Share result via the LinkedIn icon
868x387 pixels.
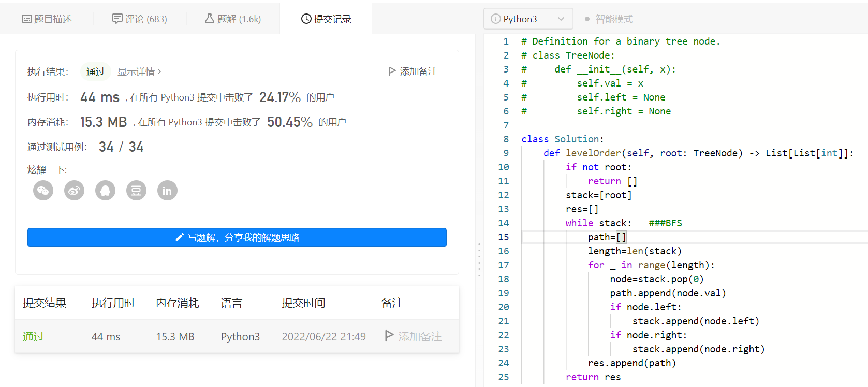(167, 191)
